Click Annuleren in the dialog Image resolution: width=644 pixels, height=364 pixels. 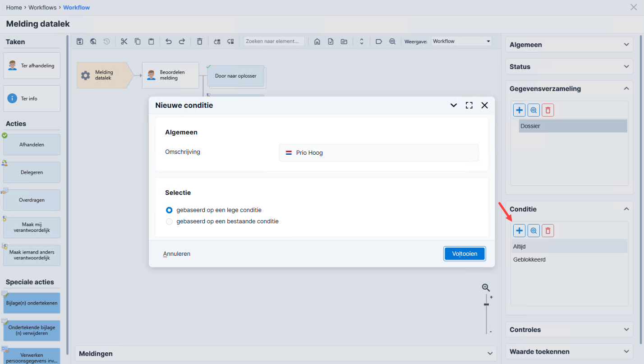coord(177,253)
